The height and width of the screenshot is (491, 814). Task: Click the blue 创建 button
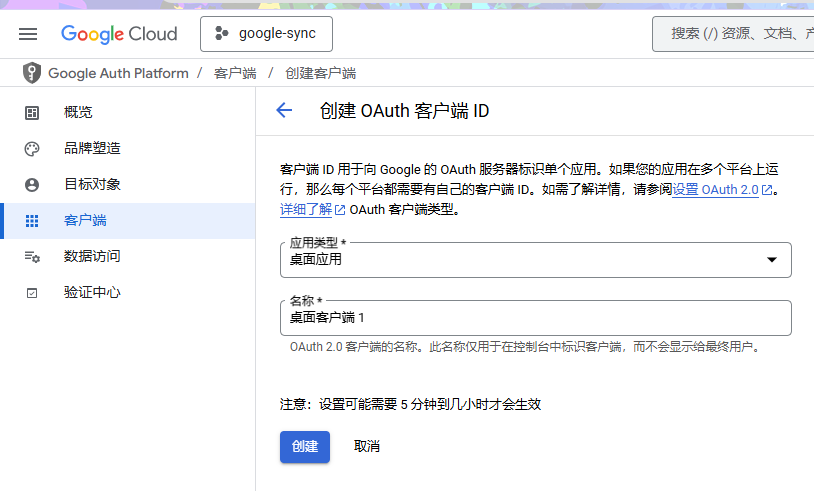(x=305, y=447)
